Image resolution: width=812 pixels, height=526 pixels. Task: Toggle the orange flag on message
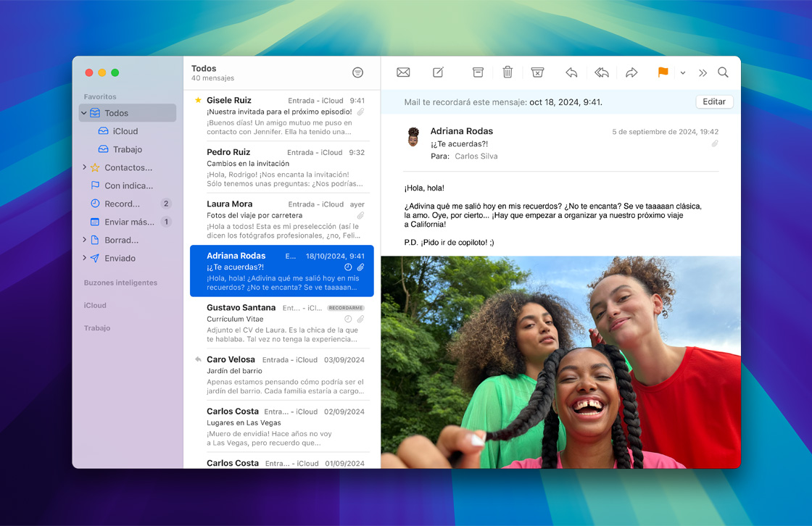click(x=663, y=72)
